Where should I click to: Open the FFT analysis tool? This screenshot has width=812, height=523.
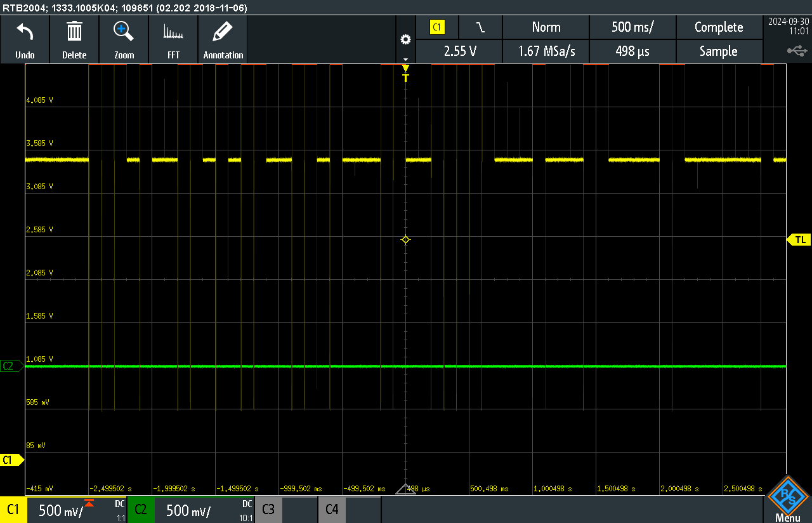pyautogui.click(x=173, y=39)
